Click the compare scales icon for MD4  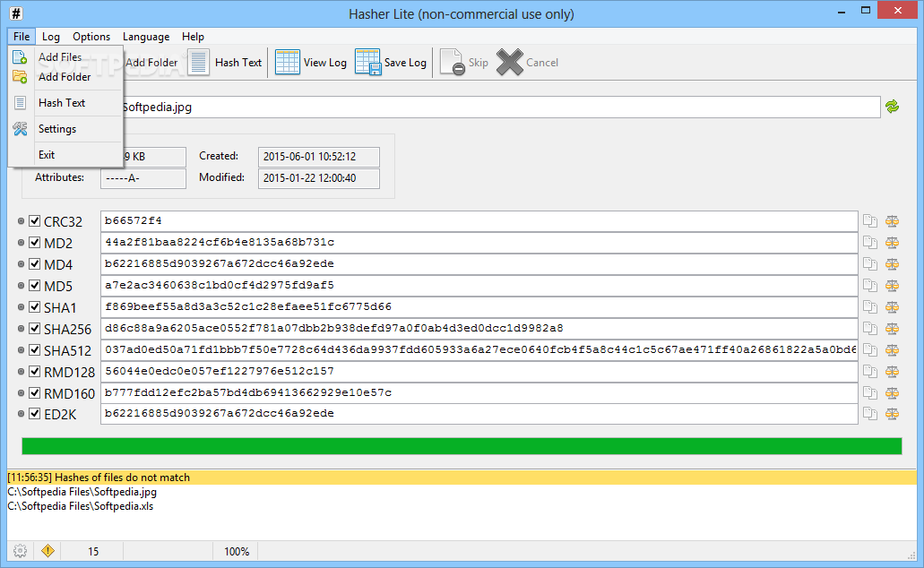pyautogui.click(x=892, y=264)
